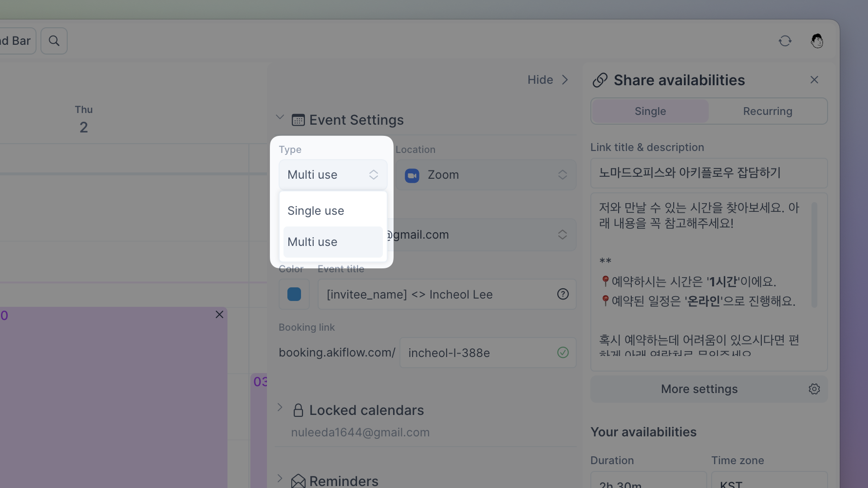The height and width of the screenshot is (488, 868).
Task: Edit the booking link slug field
Action: point(488,353)
